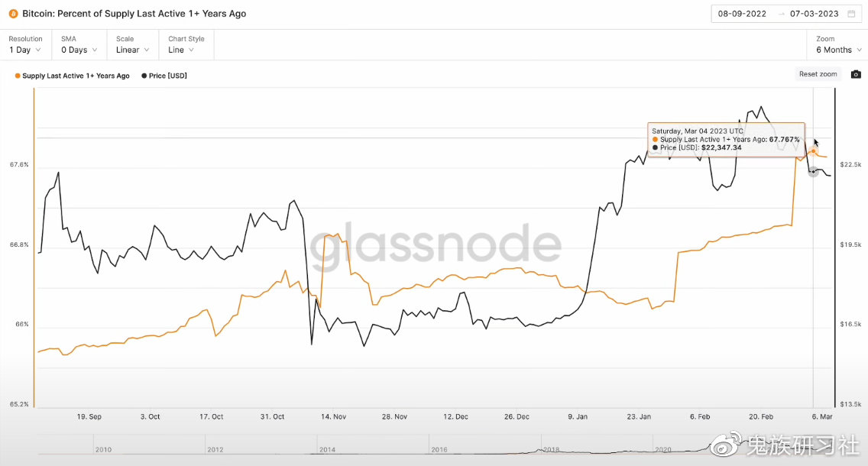This screenshot has width=868, height=466.
Task: Expand the SMA 0 Days dropdown
Action: (x=79, y=50)
